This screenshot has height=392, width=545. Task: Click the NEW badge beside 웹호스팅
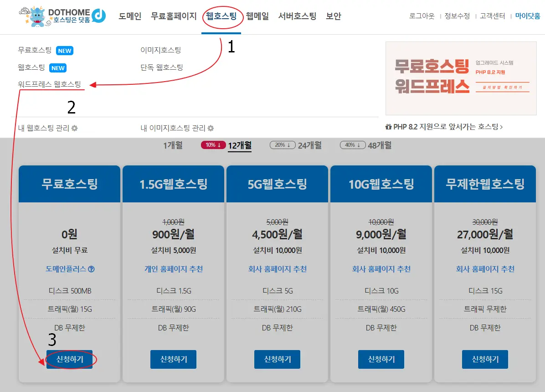(x=58, y=68)
